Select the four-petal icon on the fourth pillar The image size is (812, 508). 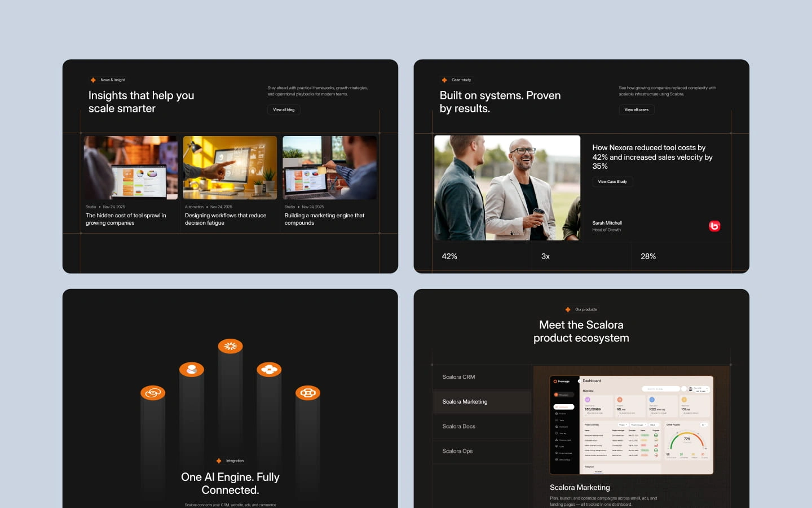coord(269,369)
